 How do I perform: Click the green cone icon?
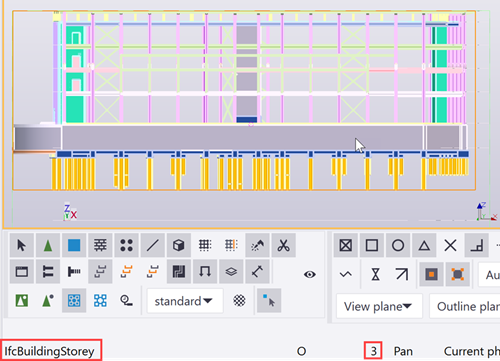pyautogui.click(x=48, y=245)
